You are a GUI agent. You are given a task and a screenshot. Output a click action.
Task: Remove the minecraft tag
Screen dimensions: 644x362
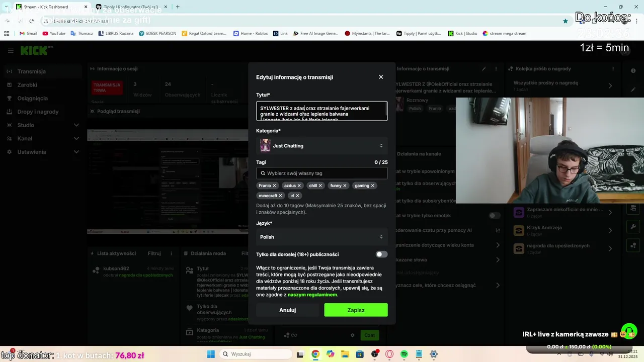(x=280, y=196)
